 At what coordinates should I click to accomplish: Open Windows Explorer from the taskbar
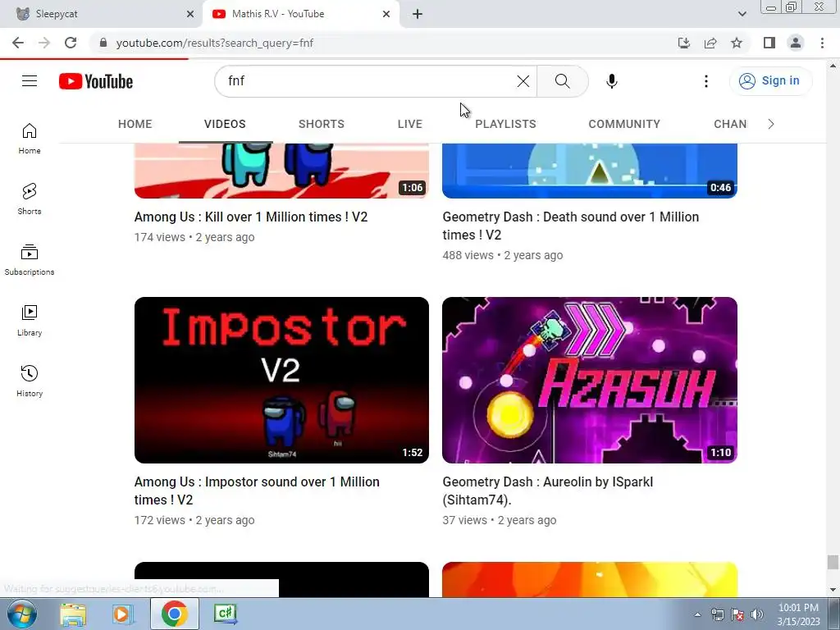73,614
